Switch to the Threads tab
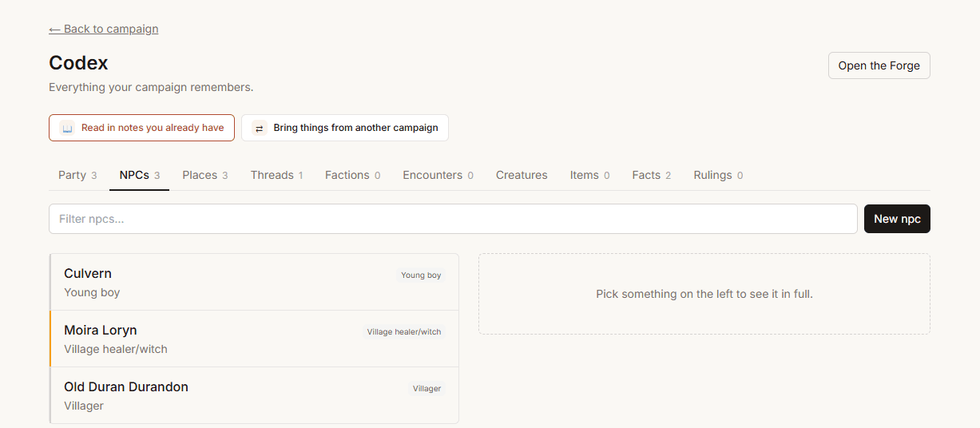 pos(276,175)
